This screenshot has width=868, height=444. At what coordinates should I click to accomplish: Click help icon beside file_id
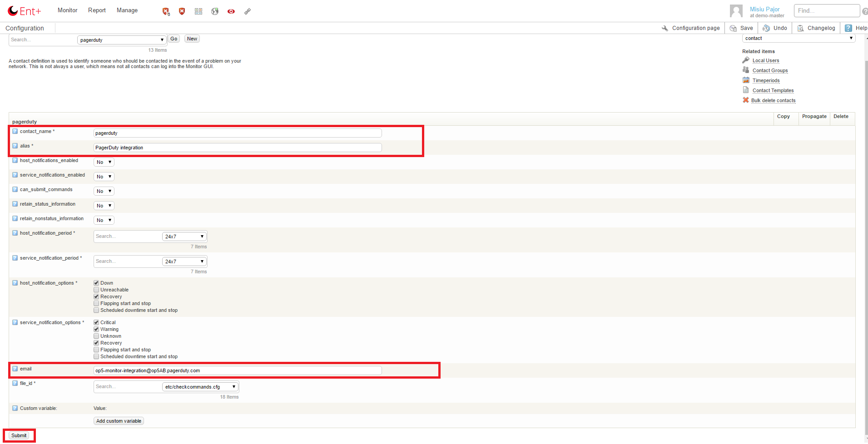pyautogui.click(x=15, y=383)
